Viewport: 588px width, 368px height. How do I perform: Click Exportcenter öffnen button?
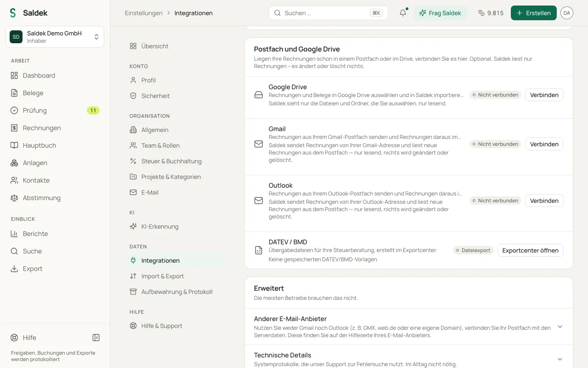[531, 250]
